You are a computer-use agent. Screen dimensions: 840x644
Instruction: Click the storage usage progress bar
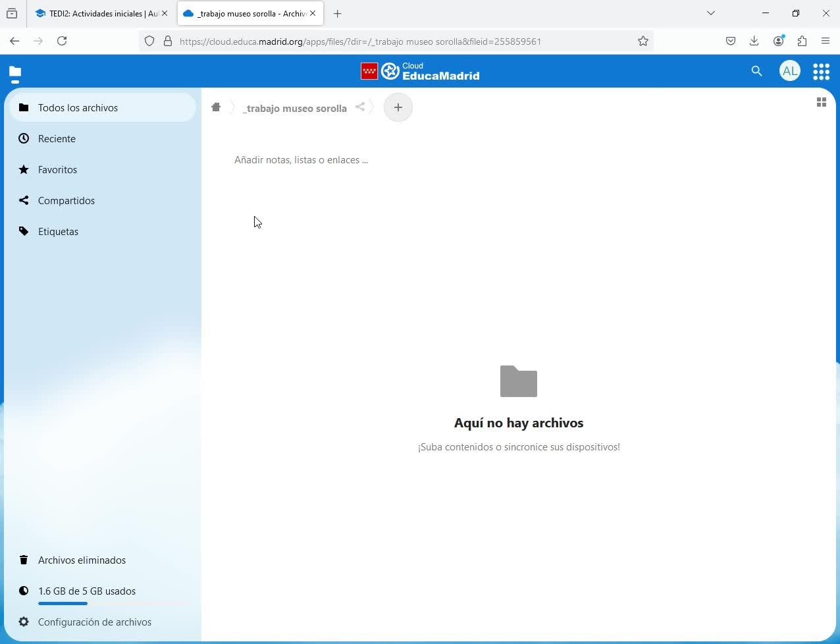pyautogui.click(x=113, y=603)
